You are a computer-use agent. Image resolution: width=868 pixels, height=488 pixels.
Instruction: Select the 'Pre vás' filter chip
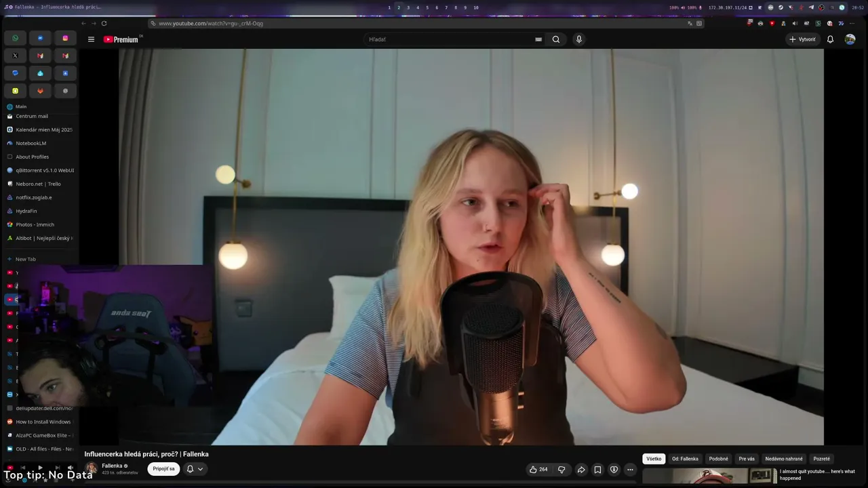(747, 459)
